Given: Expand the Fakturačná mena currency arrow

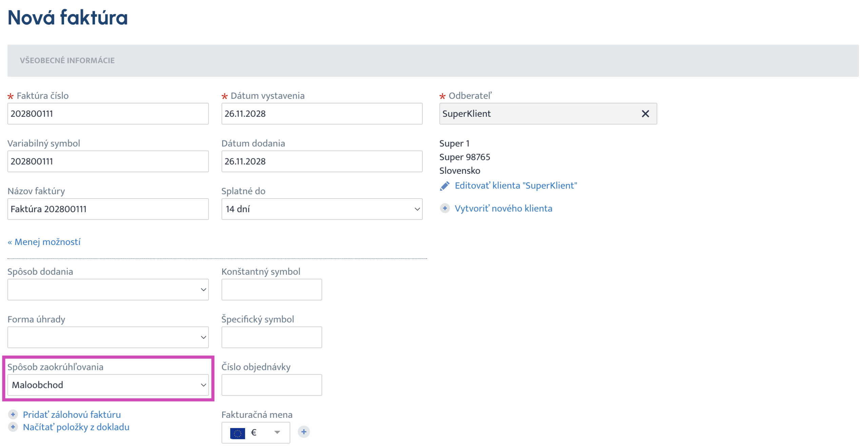Looking at the screenshot, I should 277,432.
